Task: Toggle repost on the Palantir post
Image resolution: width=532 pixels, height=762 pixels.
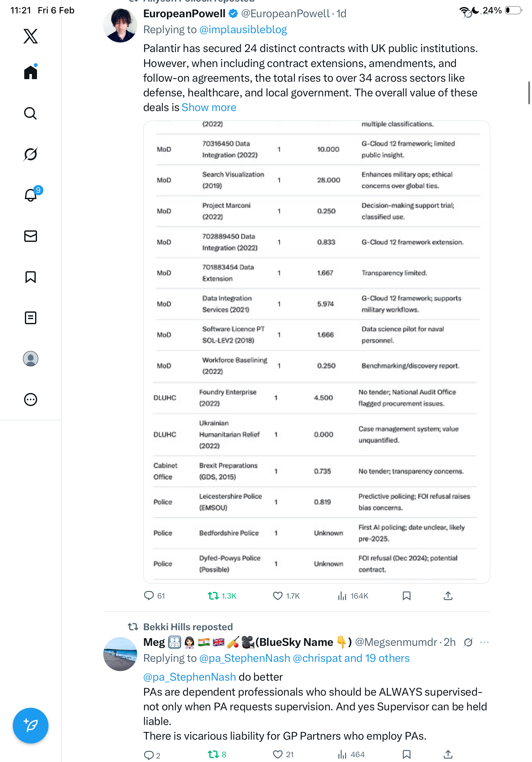Action: pyautogui.click(x=213, y=596)
